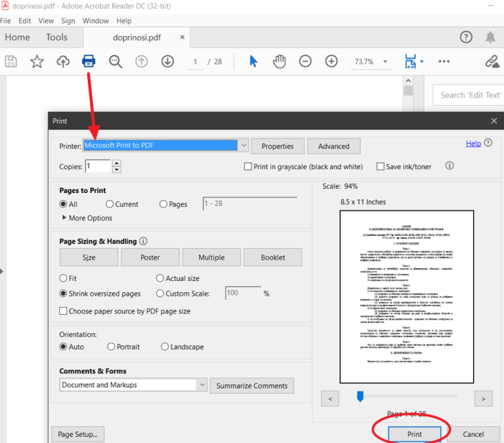Open the Help menu in menu bar
The width and height of the screenshot is (504, 443).
tap(124, 21)
